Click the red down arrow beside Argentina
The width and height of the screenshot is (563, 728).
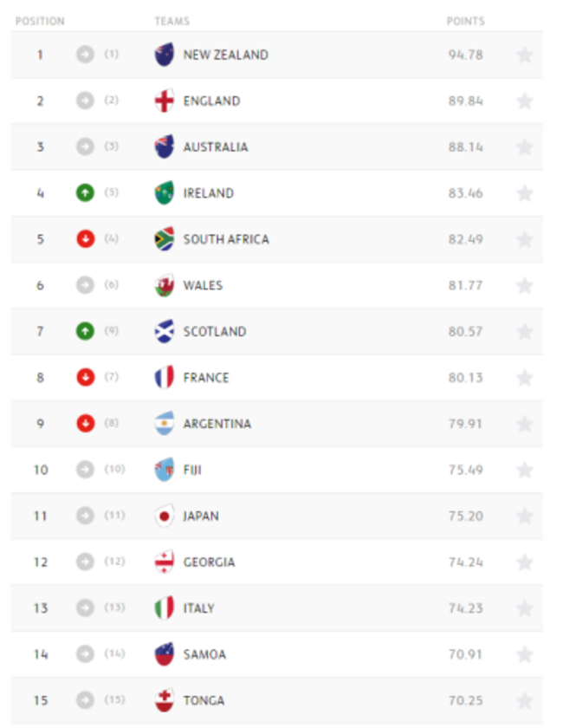(85, 424)
